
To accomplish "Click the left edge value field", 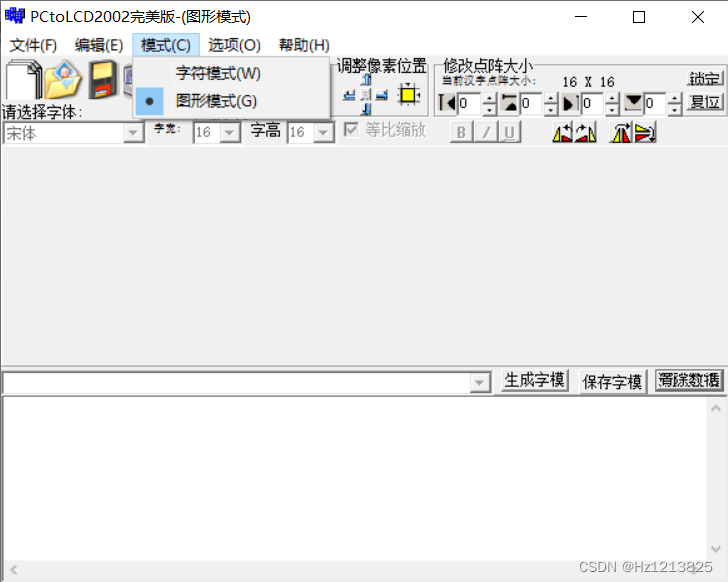I will tap(470, 103).
